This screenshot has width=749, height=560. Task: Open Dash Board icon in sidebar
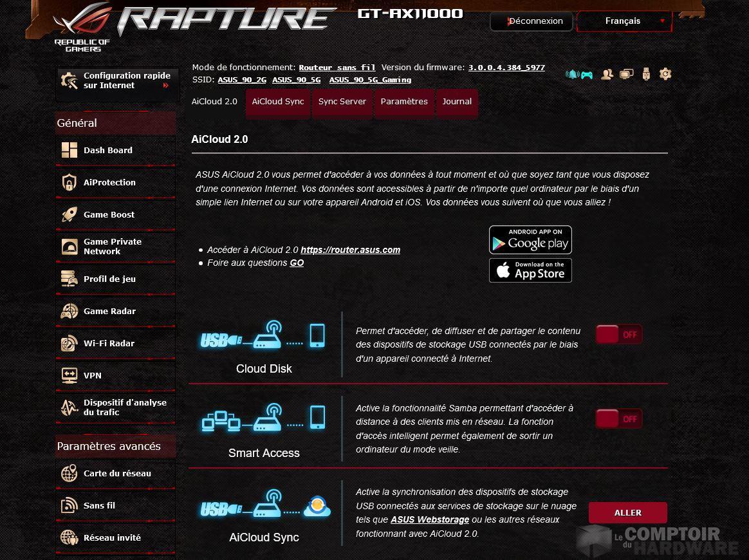69,150
